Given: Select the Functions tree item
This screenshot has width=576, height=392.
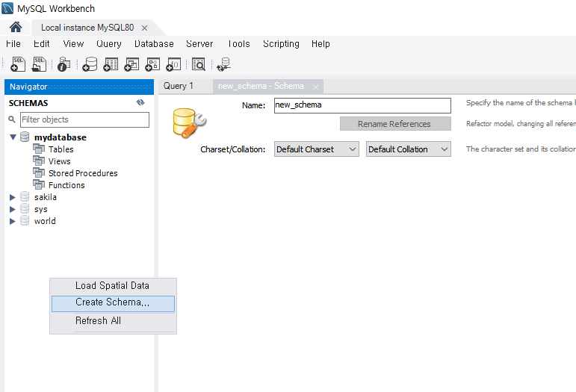Looking at the screenshot, I should (x=66, y=185).
